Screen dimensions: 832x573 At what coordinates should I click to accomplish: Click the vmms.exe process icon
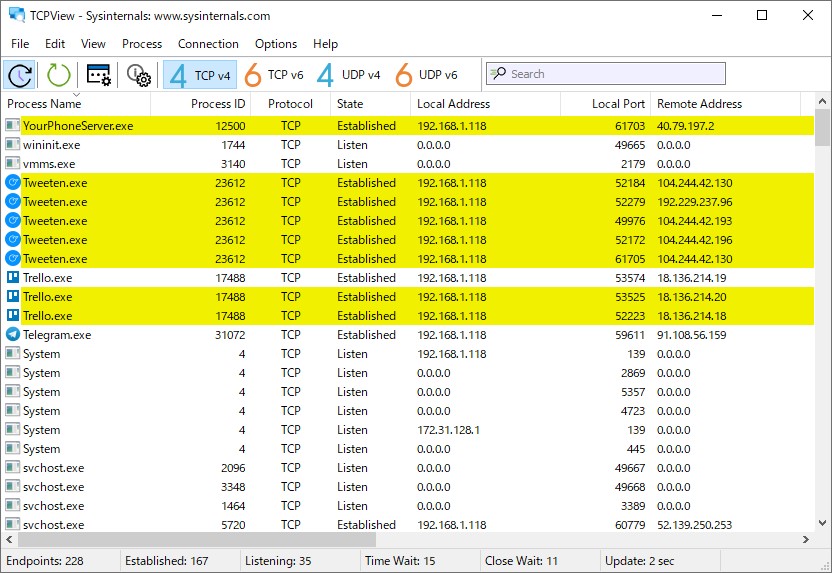12,164
